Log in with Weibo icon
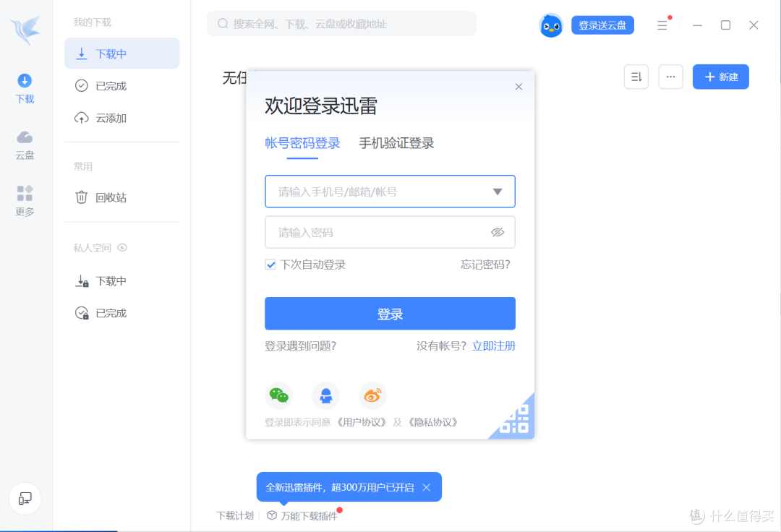The height and width of the screenshot is (532, 781). pyautogui.click(x=372, y=395)
